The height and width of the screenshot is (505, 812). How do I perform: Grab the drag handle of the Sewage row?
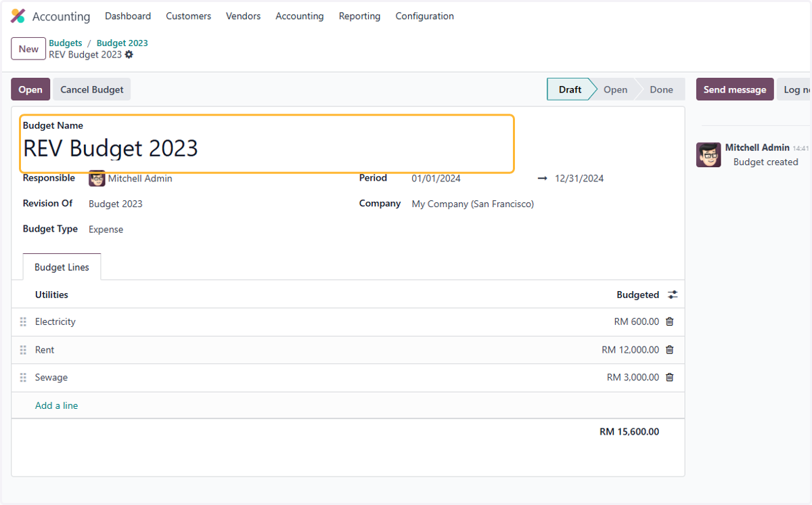(23, 378)
